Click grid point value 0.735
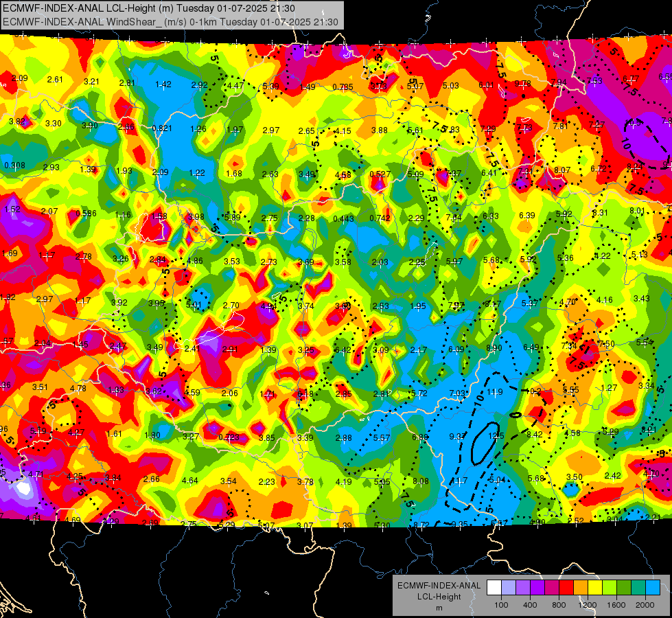 343,87
